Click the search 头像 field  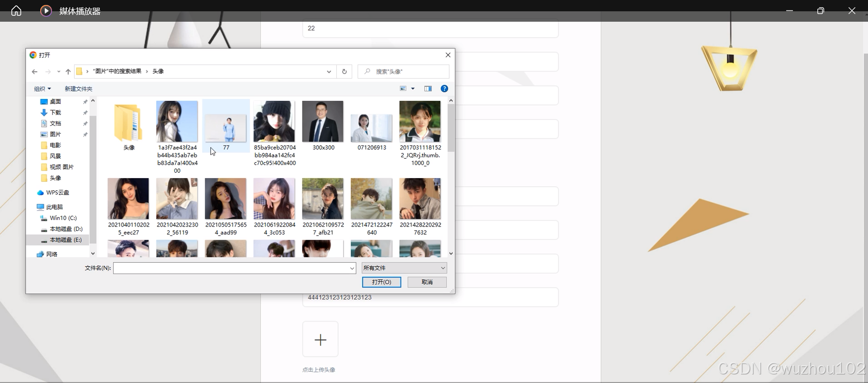tap(403, 71)
